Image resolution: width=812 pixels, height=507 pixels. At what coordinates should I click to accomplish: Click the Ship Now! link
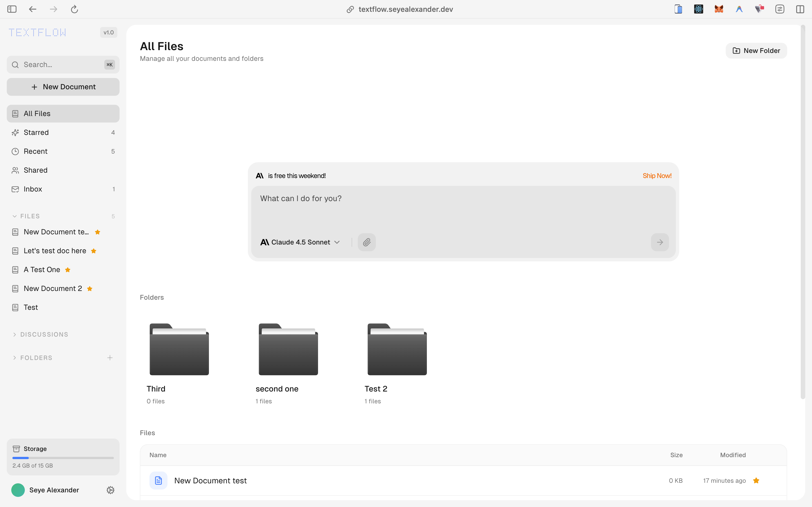(x=657, y=175)
